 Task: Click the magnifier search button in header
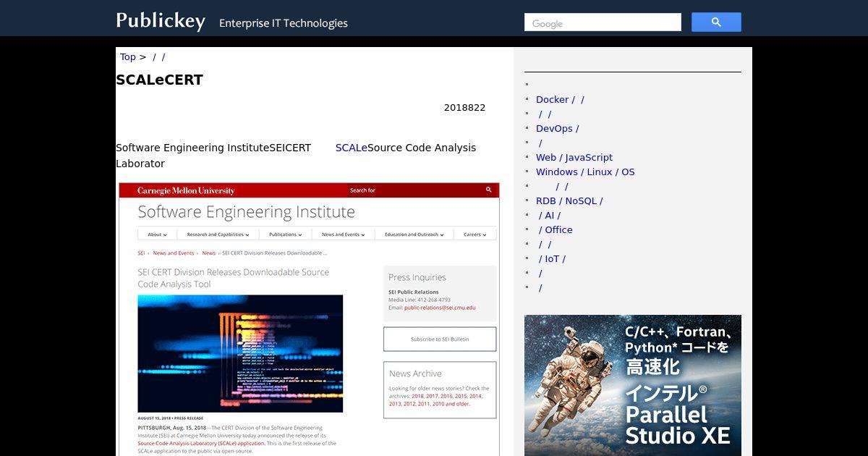[x=716, y=22]
